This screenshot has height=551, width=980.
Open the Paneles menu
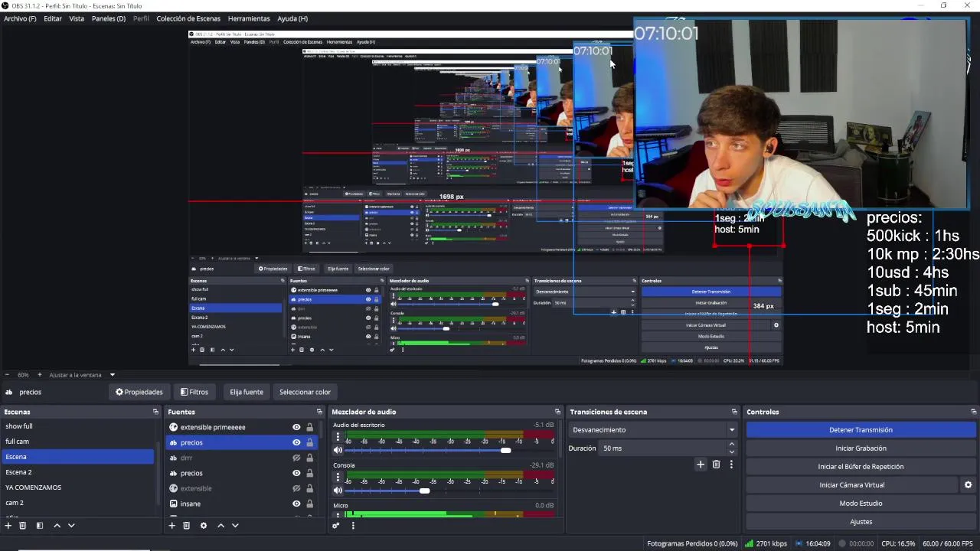pyautogui.click(x=109, y=18)
